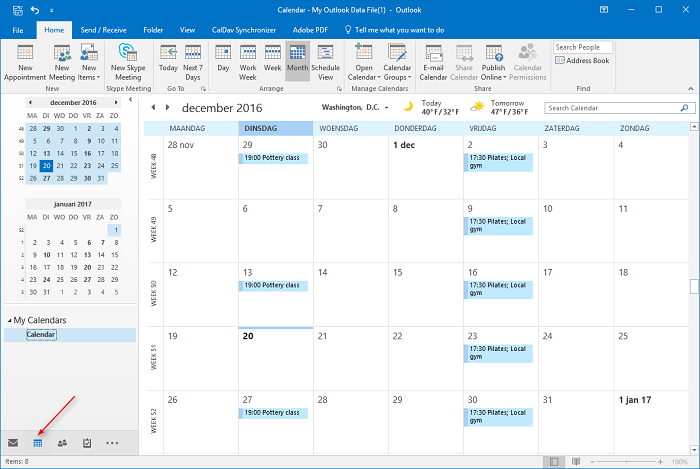
Task: Open Mail from the navigation bar
Action: pos(13,442)
